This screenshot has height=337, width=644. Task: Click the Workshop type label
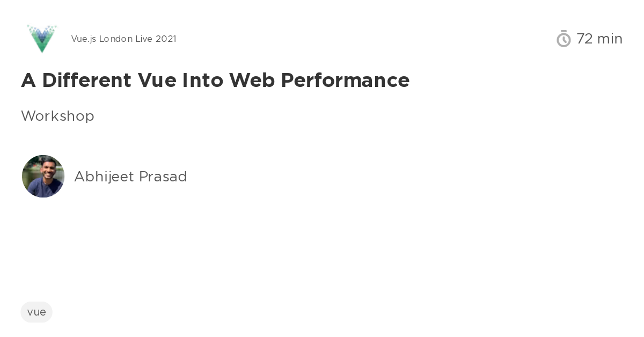tap(57, 116)
